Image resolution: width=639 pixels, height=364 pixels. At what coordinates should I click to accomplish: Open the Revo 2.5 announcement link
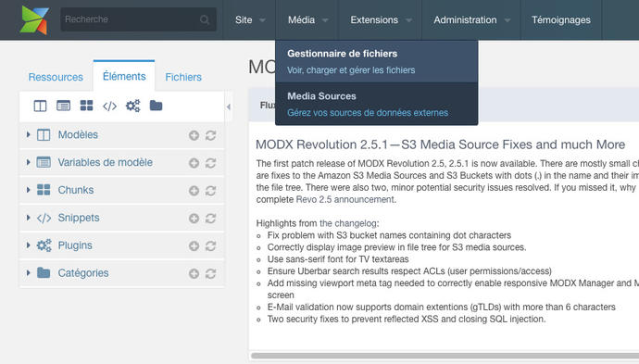[345, 199]
